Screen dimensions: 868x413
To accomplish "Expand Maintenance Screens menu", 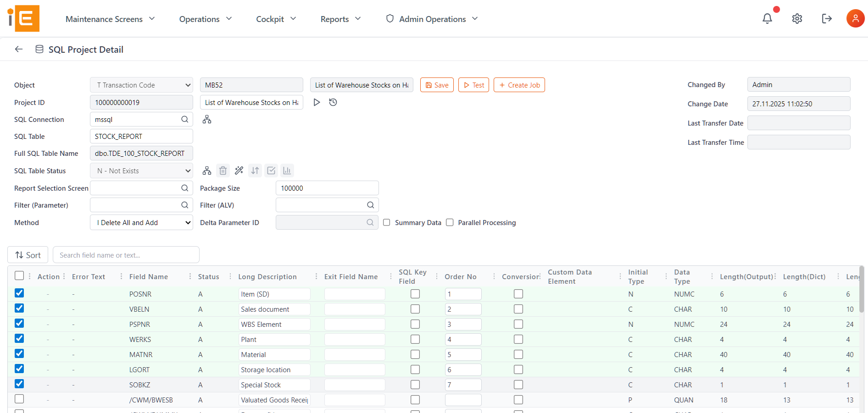I will 110,19.
